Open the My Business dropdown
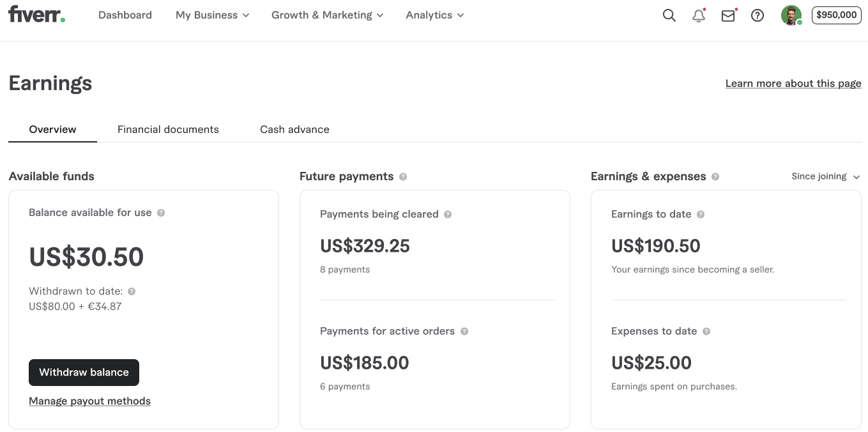The width and height of the screenshot is (868, 432). 212,15
